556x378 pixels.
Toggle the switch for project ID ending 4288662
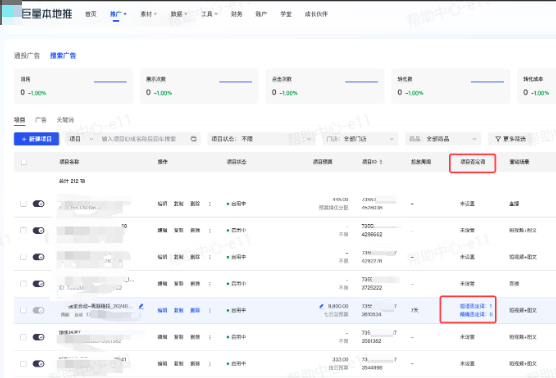(39, 230)
